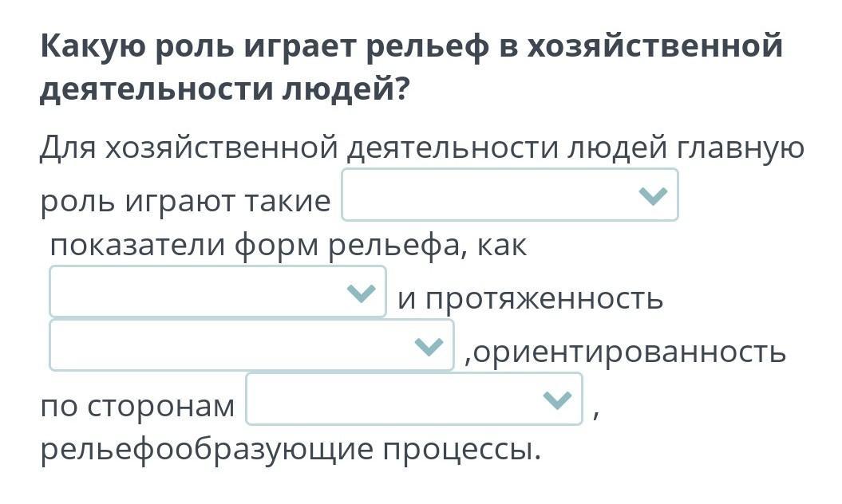
Task: Click the bold text "деятельности людей?"
Action: click(224, 89)
